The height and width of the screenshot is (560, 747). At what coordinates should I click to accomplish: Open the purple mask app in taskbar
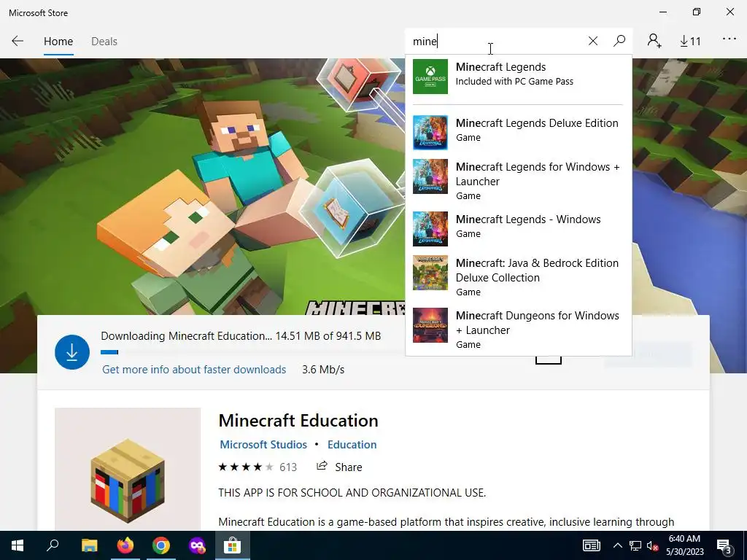(x=197, y=545)
